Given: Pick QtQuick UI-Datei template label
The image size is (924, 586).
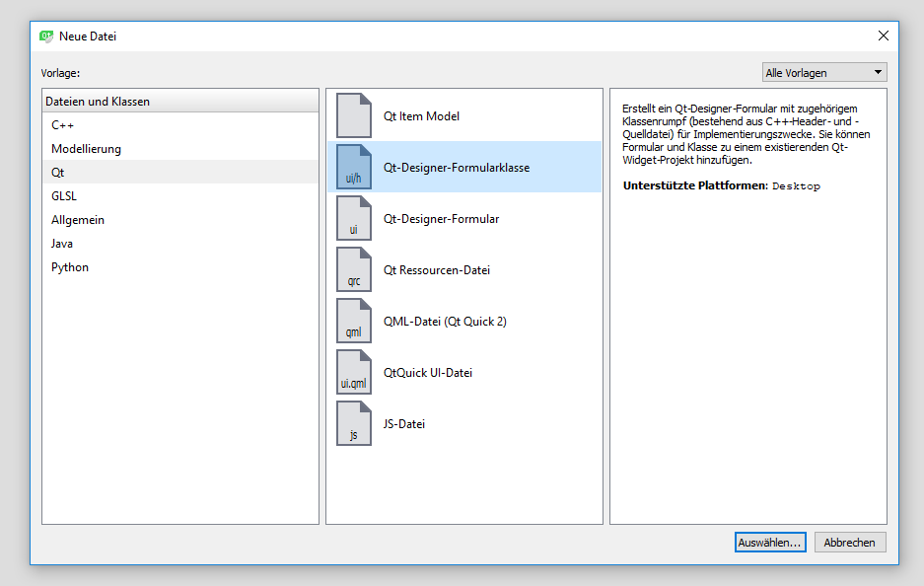Looking at the screenshot, I should click(428, 373).
